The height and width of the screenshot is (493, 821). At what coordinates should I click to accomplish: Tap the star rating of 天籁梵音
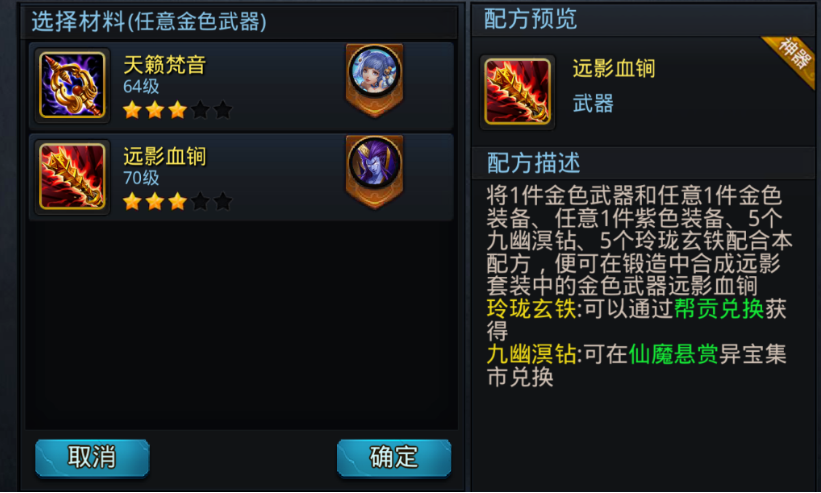(x=177, y=110)
